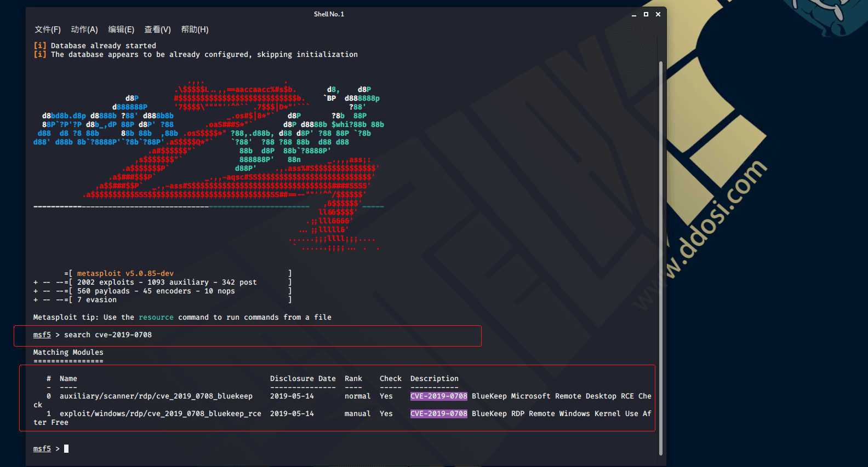868x467 pixels.
Task: Minimize the Shell No.1 window
Action: click(634, 14)
